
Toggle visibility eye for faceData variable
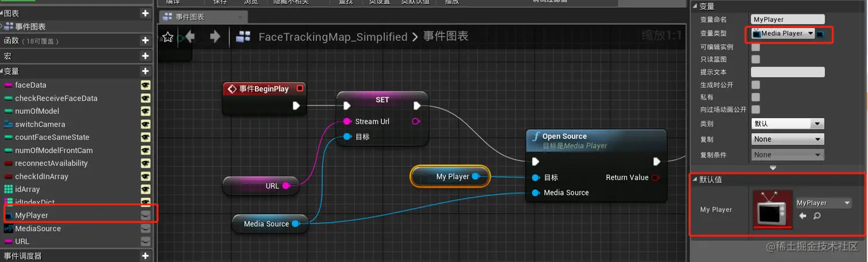click(146, 85)
